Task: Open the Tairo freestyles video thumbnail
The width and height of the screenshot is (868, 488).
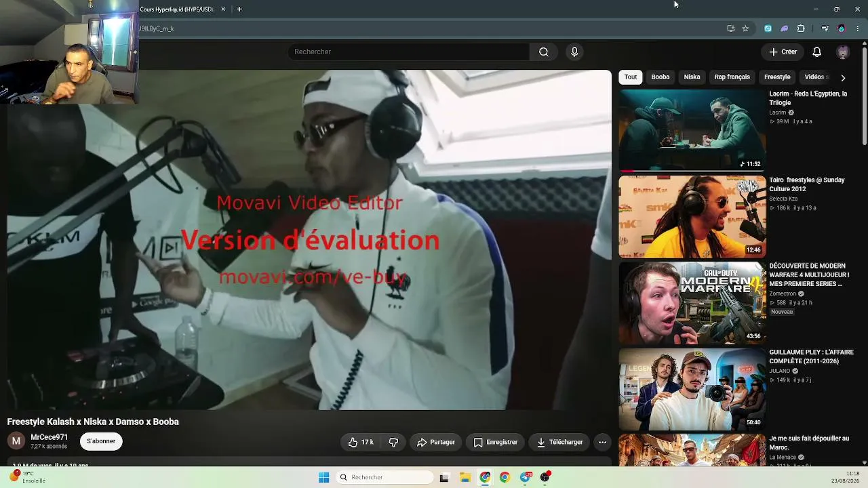Action: click(x=692, y=217)
